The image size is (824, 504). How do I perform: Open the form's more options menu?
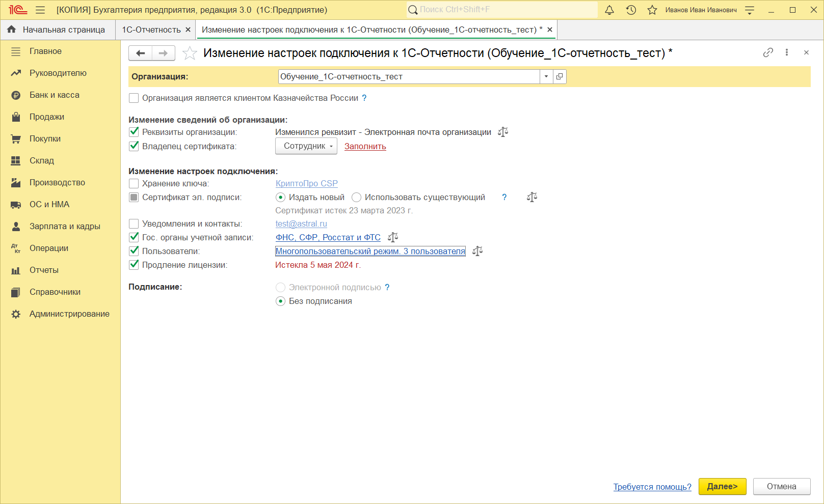(x=787, y=52)
